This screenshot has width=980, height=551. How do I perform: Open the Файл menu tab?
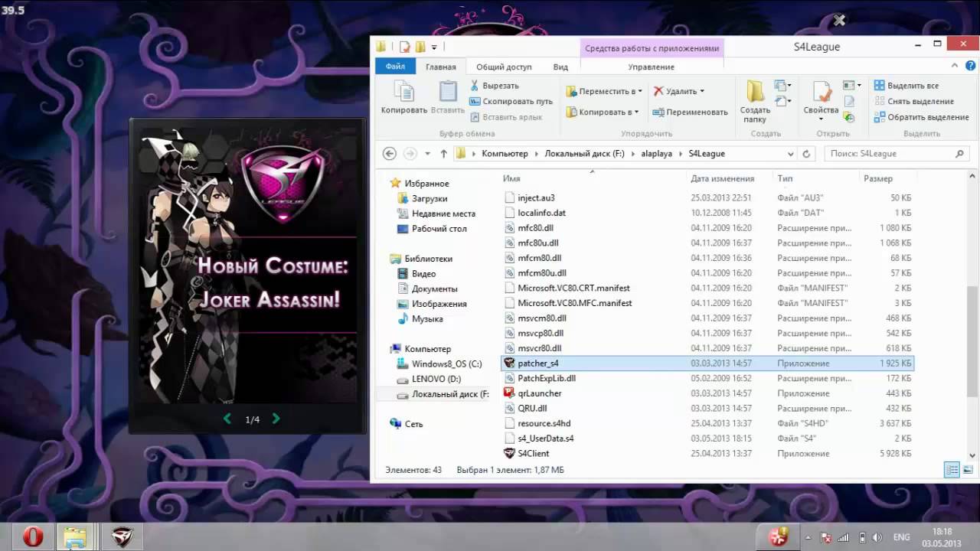(x=396, y=67)
